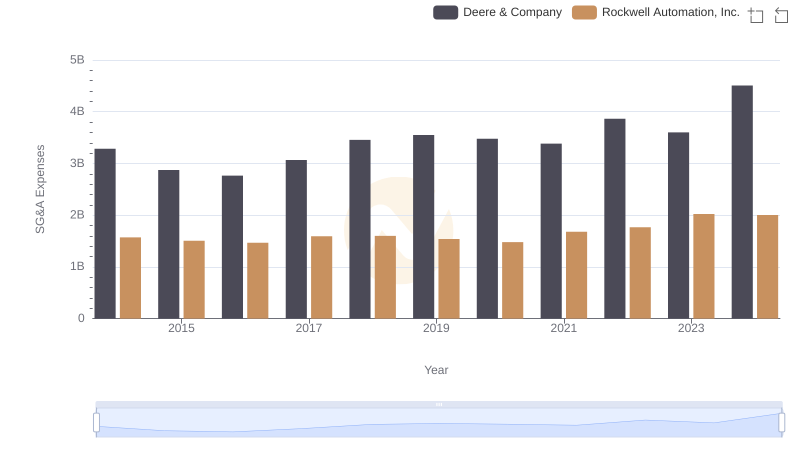Click the Rockwell bar for 2021
Viewport: 800px width, 461px height.
point(577,275)
